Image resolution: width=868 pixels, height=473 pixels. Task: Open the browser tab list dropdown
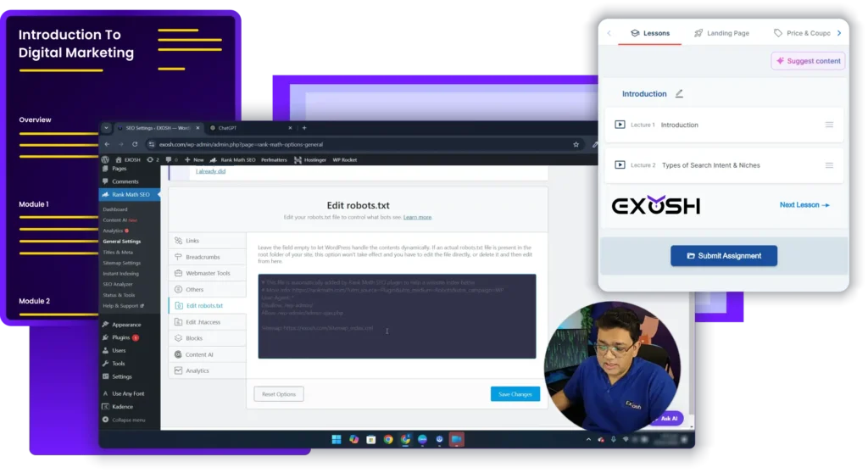pos(106,128)
